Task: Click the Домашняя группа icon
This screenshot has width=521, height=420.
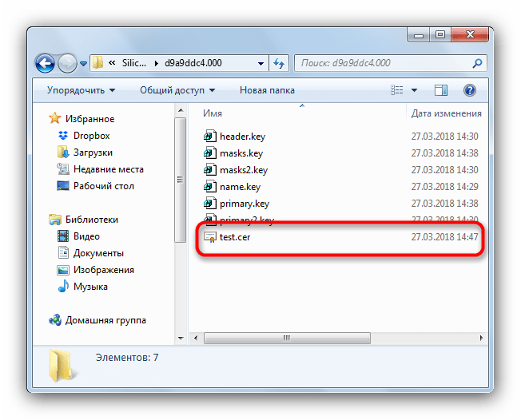Action: 55,320
